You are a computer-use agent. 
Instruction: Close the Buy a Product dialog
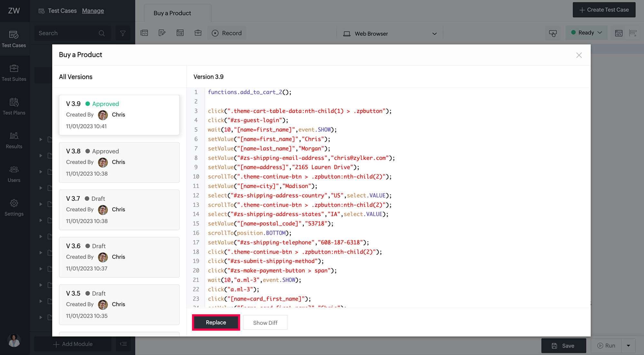579,55
